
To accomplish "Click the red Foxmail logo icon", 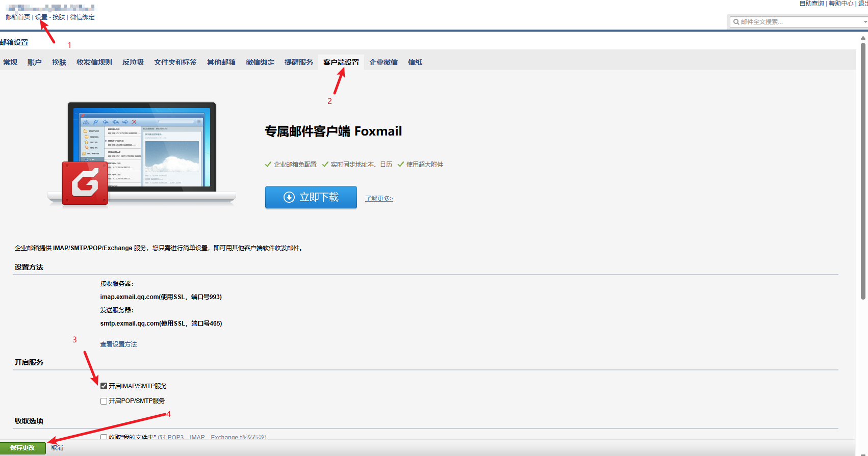I will click(x=85, y=183).
